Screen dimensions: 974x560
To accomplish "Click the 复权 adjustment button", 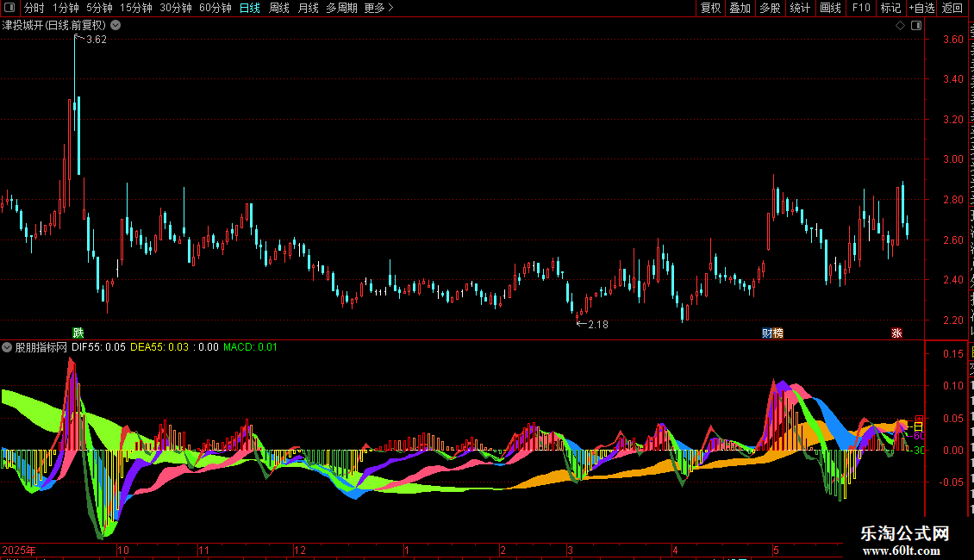I will tap(710, 8).
